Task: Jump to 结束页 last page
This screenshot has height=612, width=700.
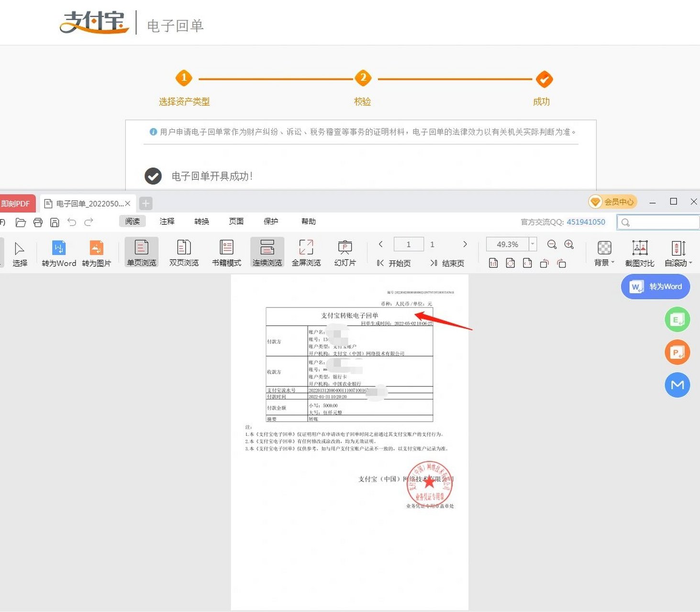Action: point(447,263)
